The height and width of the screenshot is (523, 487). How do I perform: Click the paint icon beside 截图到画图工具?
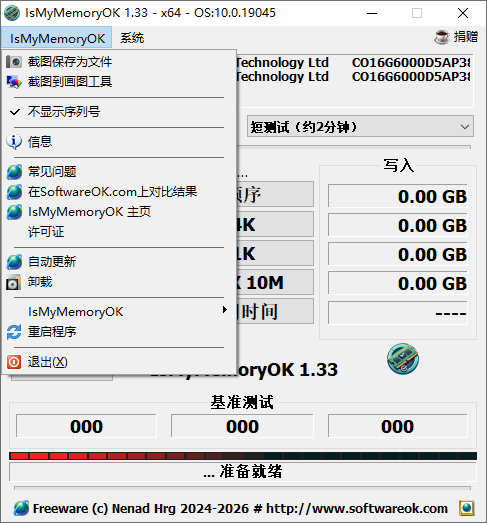click(x=14, y=82)
